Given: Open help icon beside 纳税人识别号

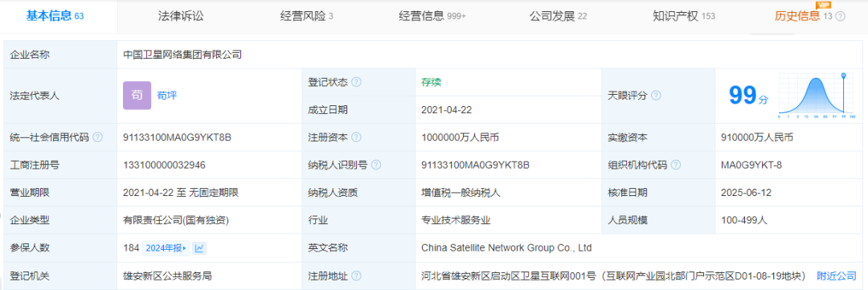Looking at the screenshot, I should (x=376, y=165).
